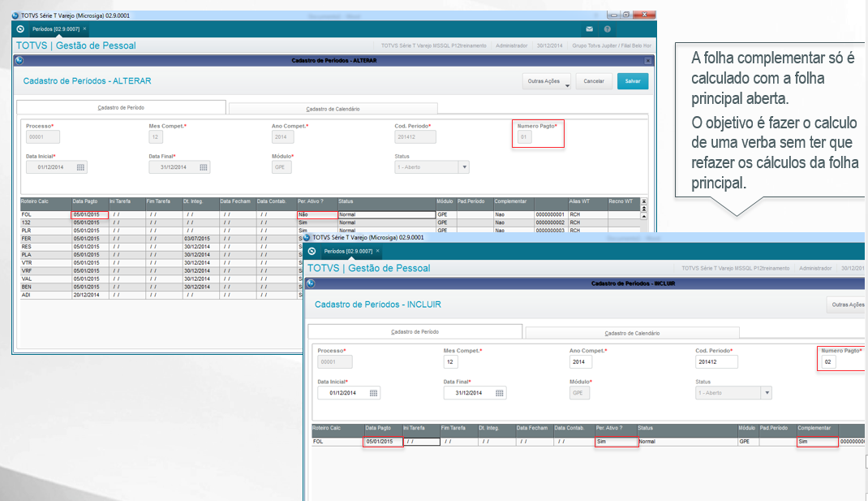Image resolution: width=868 pixels, height=501 pixels.
Task: Switch to Cadastro de Calendário tab in ALTERAR window
Action: 333,109
